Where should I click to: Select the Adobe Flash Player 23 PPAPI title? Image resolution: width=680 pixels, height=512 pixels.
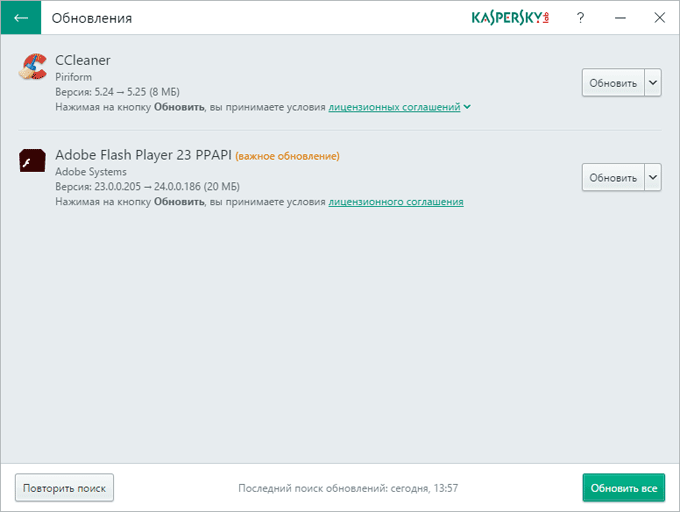point(143,155)
